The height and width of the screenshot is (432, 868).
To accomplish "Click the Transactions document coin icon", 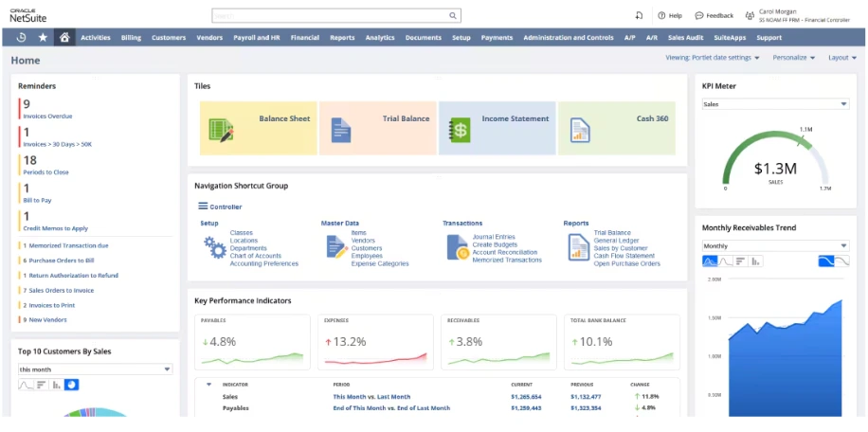I will [x=458, y=247].
